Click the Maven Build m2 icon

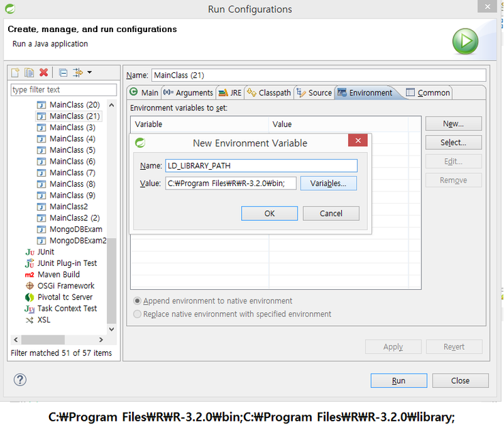pyautogui.click(x=29, y=275)
